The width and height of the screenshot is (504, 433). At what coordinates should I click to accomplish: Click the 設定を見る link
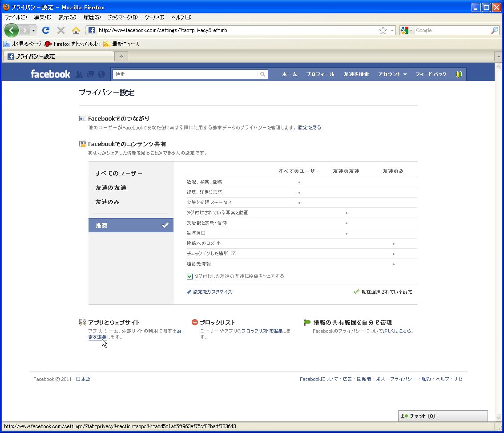click(x=310, y=128)
